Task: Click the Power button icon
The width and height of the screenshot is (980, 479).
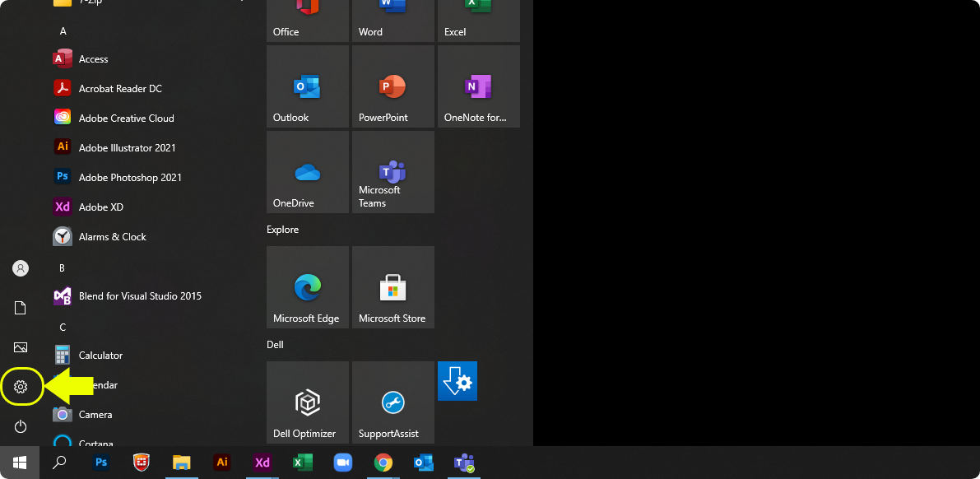Action: (21, 426)
